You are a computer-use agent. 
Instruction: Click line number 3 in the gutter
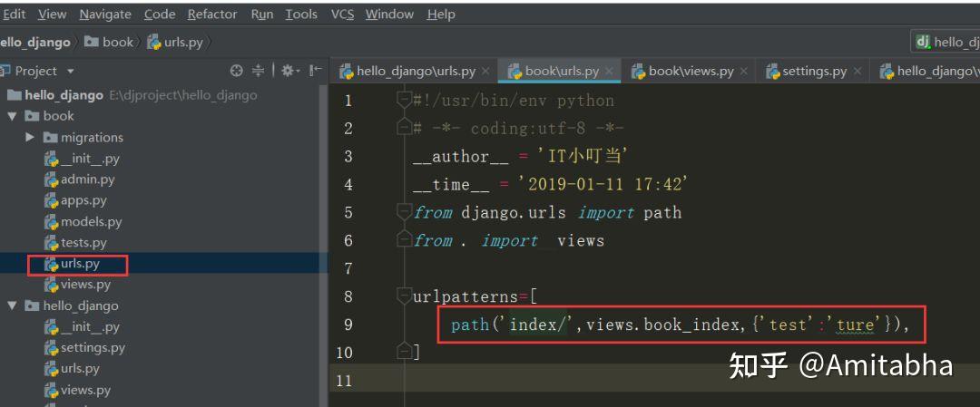(348, 156)
